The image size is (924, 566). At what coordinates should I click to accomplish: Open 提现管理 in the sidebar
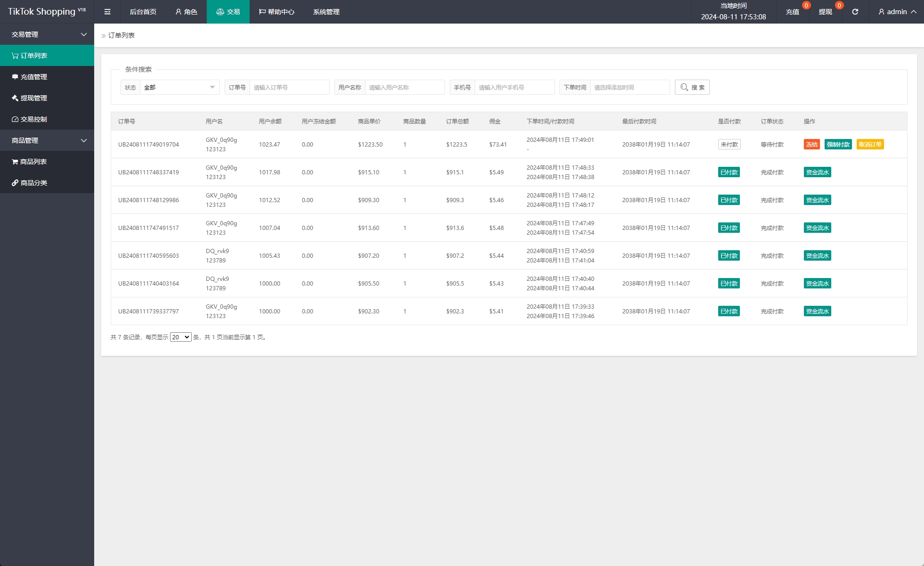(x=33, y=98)
